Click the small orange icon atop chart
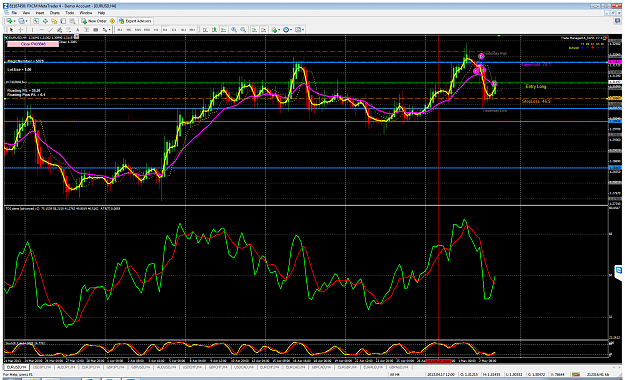The height and width of the screenshot is (380, 625). click(x=76, y=37)
